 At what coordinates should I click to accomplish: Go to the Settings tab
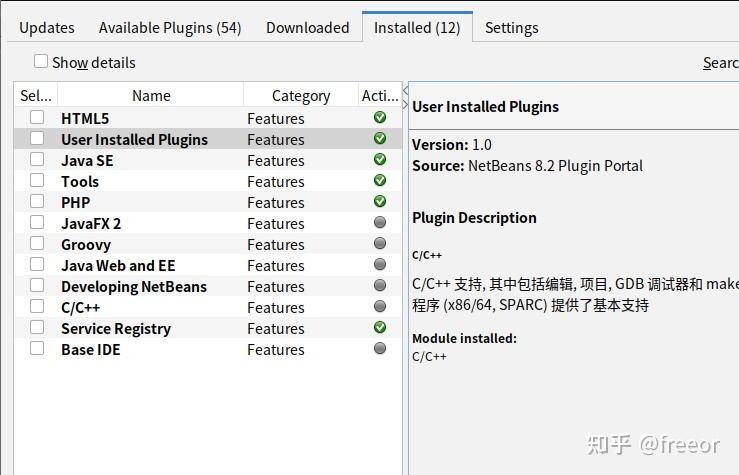tap(512, 28)
